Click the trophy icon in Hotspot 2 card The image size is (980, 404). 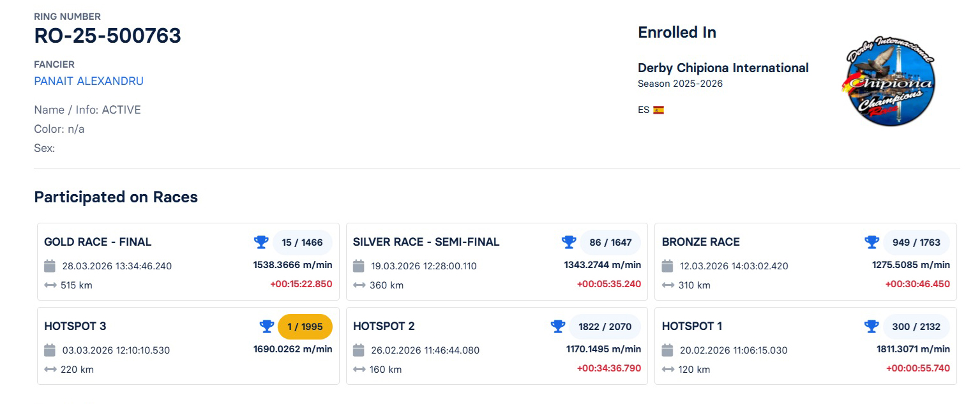pyautogui.click(x=558, y=326)
